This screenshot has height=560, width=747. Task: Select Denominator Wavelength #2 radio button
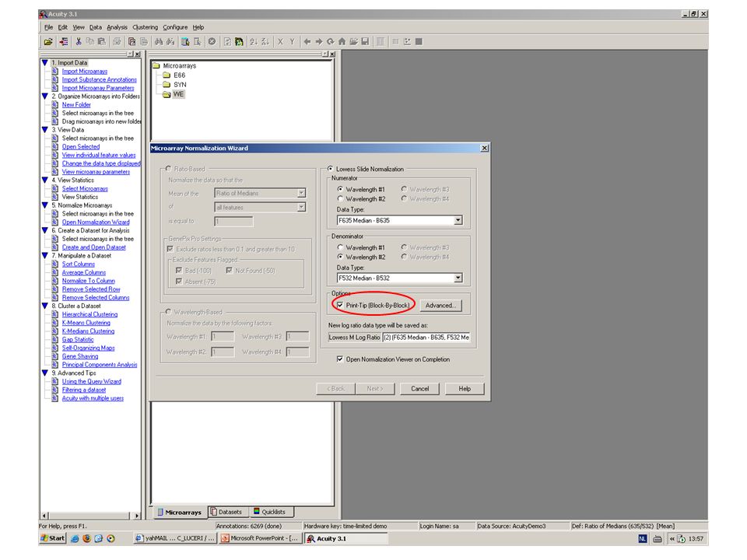(x=340, y=257)
